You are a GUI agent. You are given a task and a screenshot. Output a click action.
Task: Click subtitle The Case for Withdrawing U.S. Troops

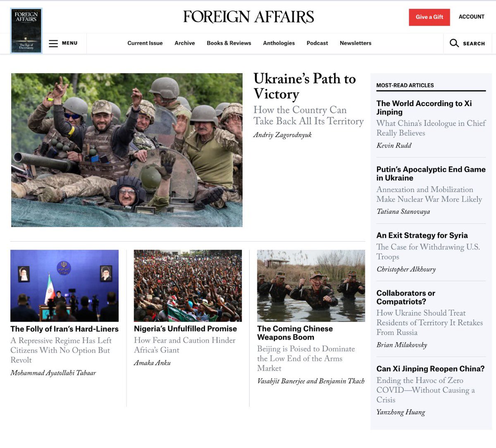428,252
